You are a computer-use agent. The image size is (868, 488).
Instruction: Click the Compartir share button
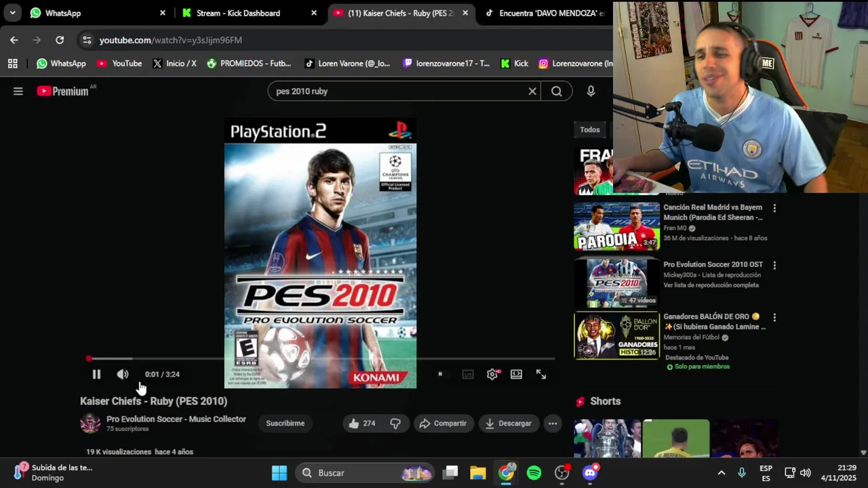(443, 424)
